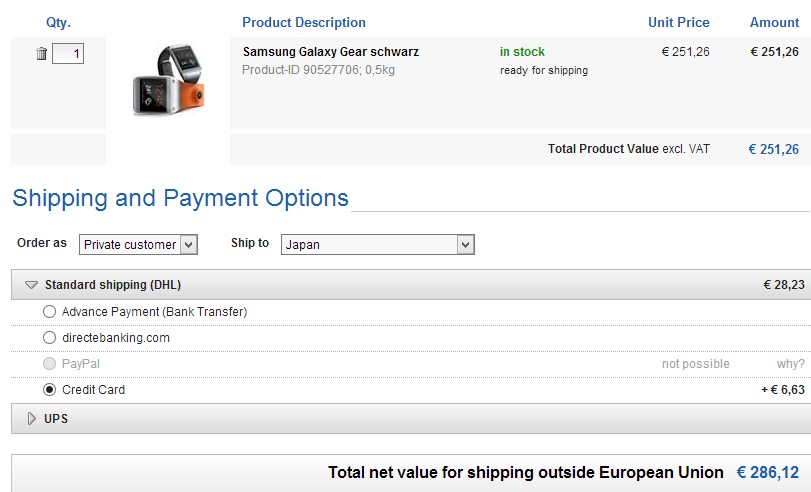The height and width of the screenshot is (492, 811).
Task: Click the 'not possible' PayPal status text
Action: [x=695, y=364]
